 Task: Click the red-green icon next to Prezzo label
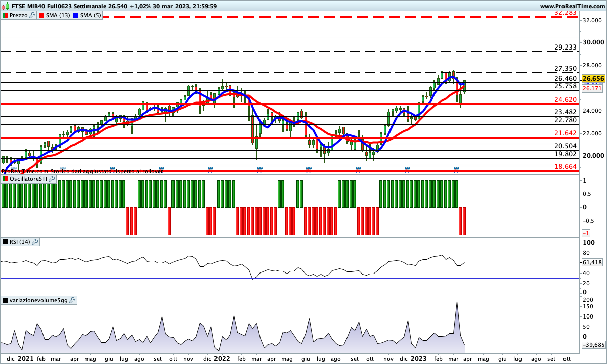5,15
